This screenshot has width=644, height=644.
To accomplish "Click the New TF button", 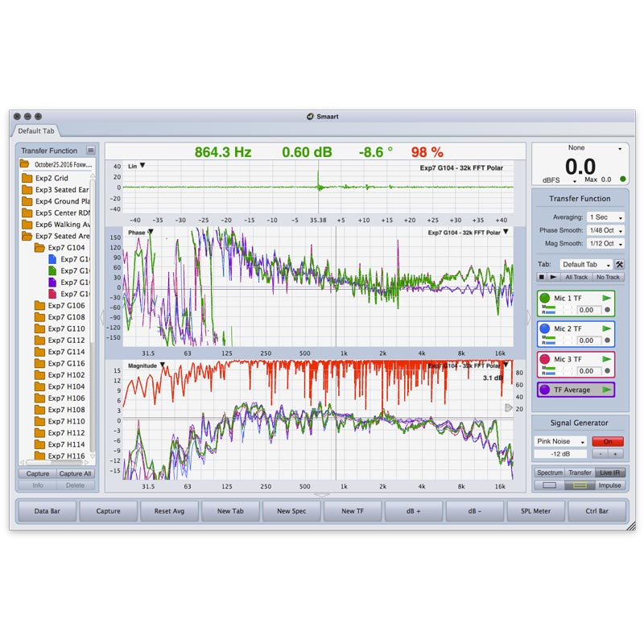I will click(353, 511).
